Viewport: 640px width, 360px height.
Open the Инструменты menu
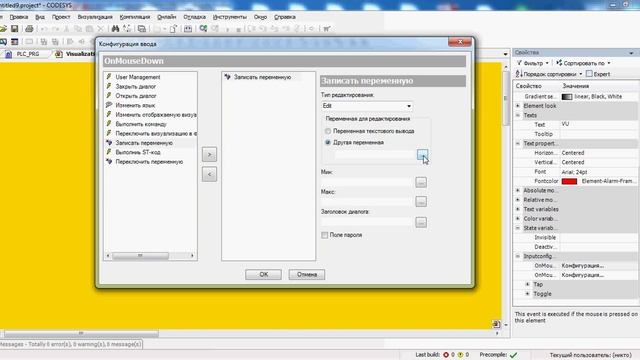[230, 17]
